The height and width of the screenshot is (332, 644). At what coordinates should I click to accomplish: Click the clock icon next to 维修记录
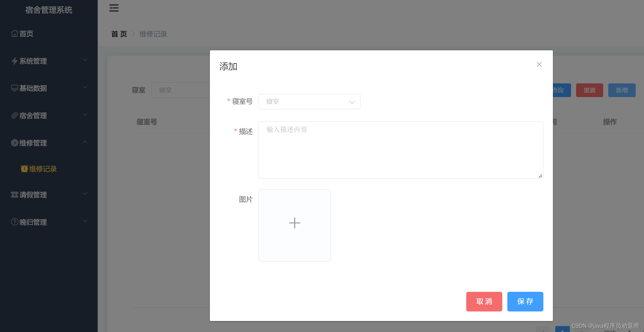coord(24,169)
